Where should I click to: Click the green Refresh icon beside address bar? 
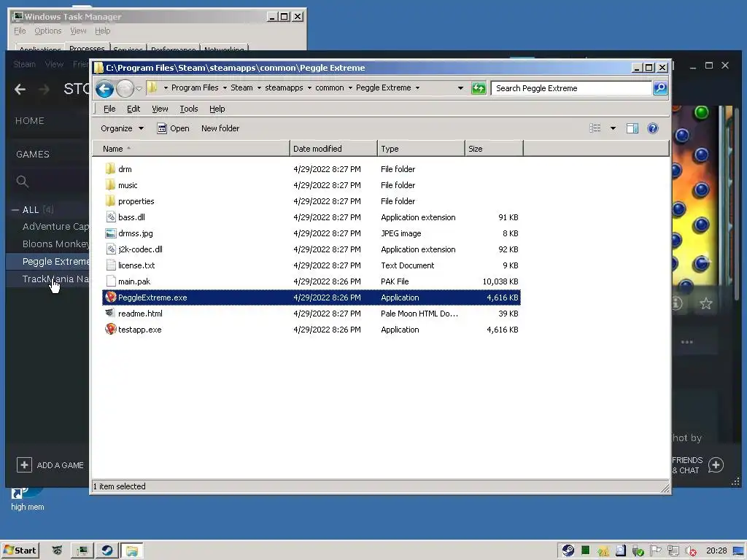[479, 88]
